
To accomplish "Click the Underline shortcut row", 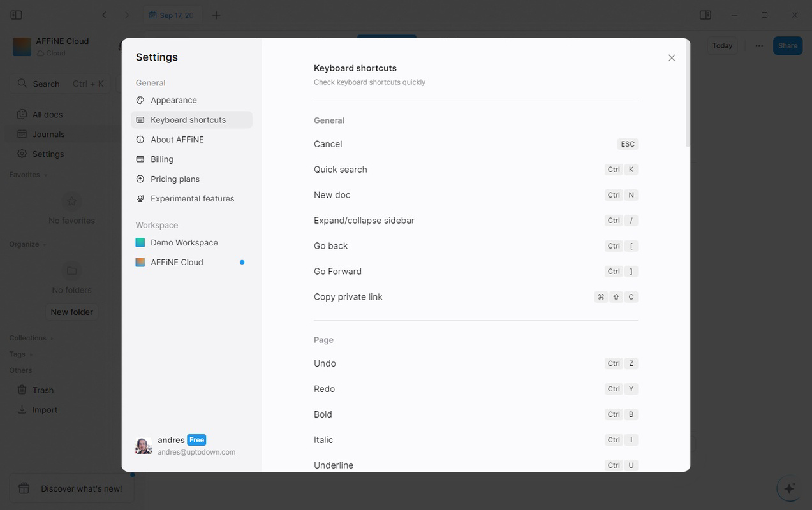I will [x=476, y=465].
